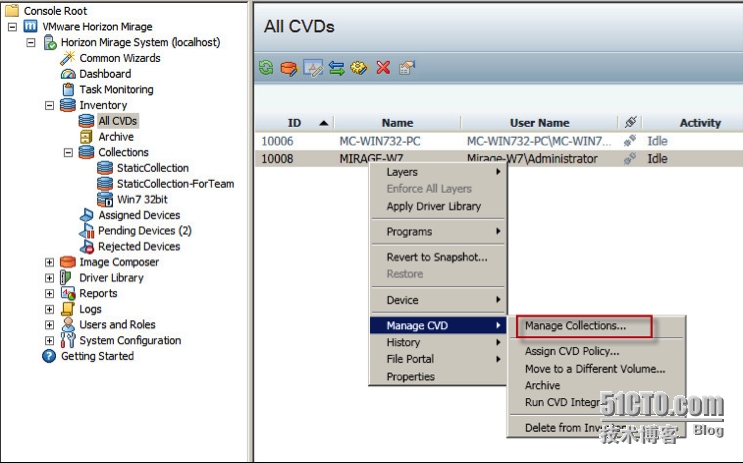The height and width of the screenshot is (463, 743).
Task: Click the Reports chart icon
Action: [x=68, y=293]
